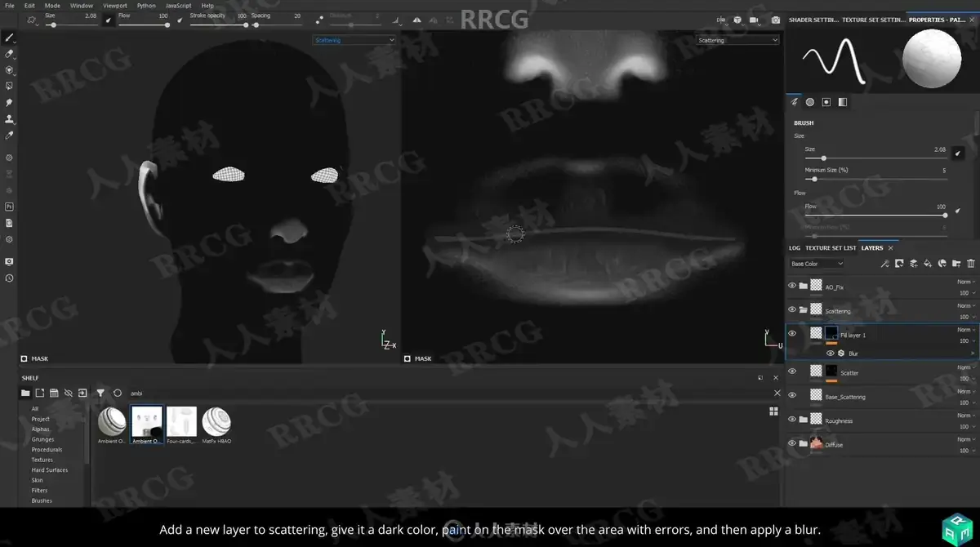Clear the Shelf search with X button
Screen dimensions: 980x547
pyautogui.click(x=777, y=393)
